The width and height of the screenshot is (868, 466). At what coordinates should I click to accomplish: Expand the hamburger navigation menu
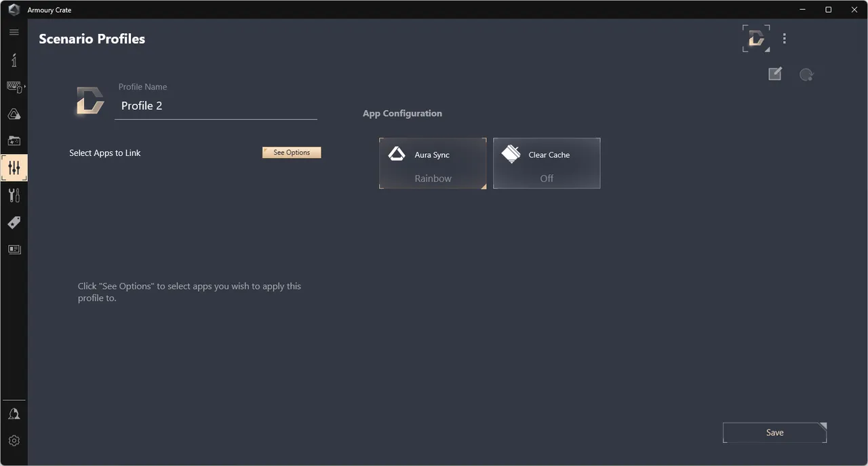[x=14, y=33]
